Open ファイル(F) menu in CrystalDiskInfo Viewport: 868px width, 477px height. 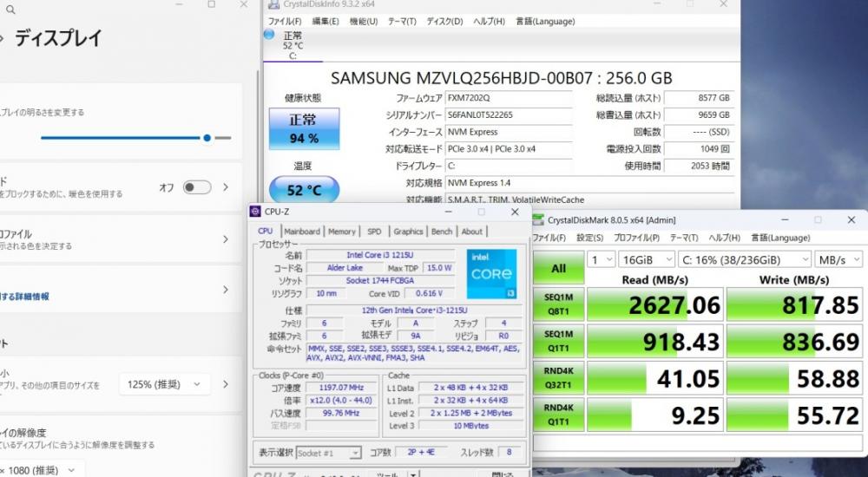(x=285, y=21)
